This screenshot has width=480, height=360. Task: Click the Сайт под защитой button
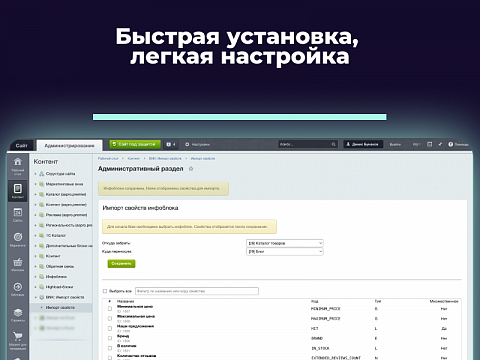pos(135,144)
